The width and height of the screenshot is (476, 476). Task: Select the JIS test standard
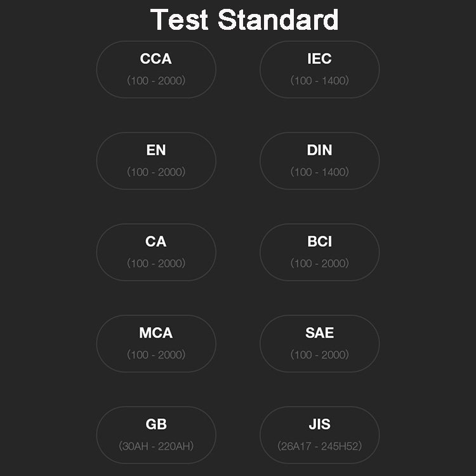tap(319, 435)
